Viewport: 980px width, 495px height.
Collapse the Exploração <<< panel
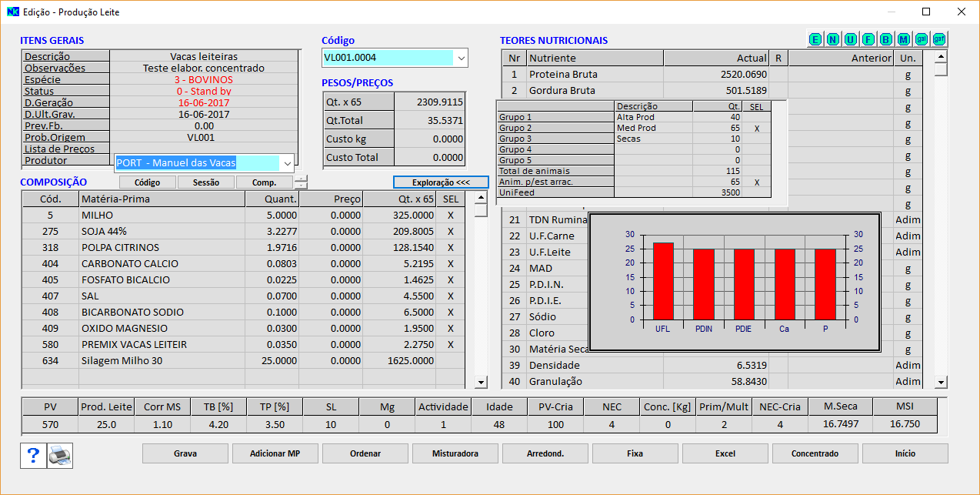point(441,182)
